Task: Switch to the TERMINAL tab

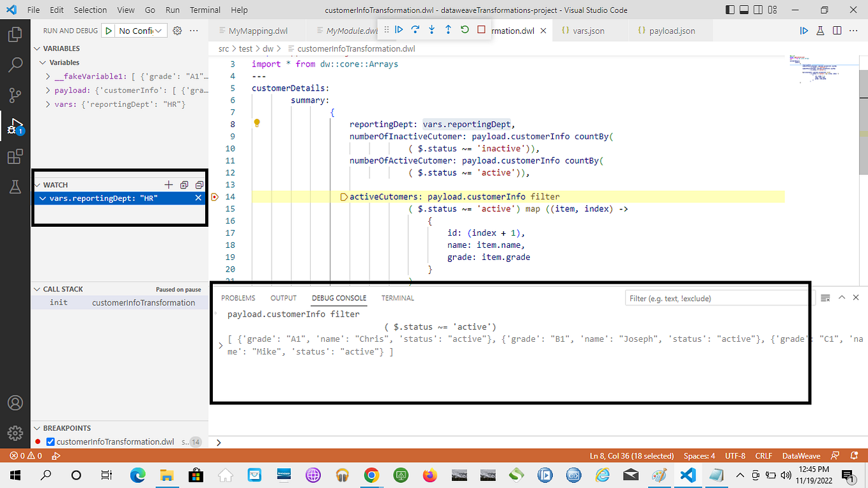Action: coord(397,298)
